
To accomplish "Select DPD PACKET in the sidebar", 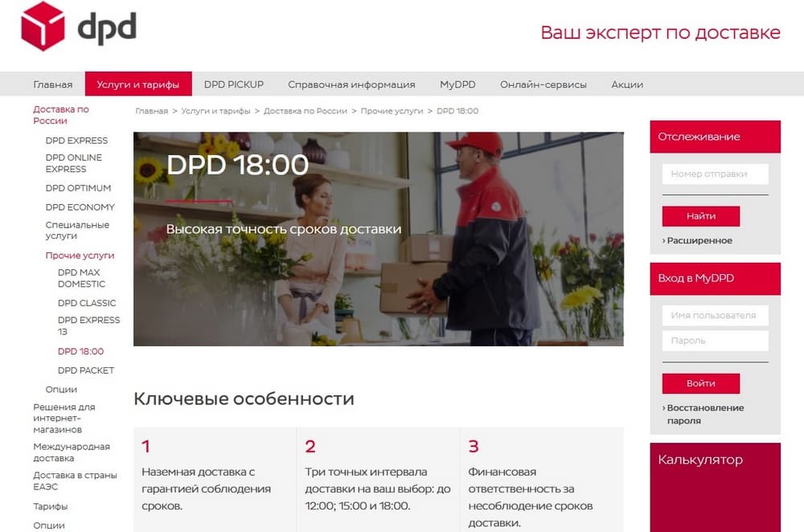I will [86, 370].
